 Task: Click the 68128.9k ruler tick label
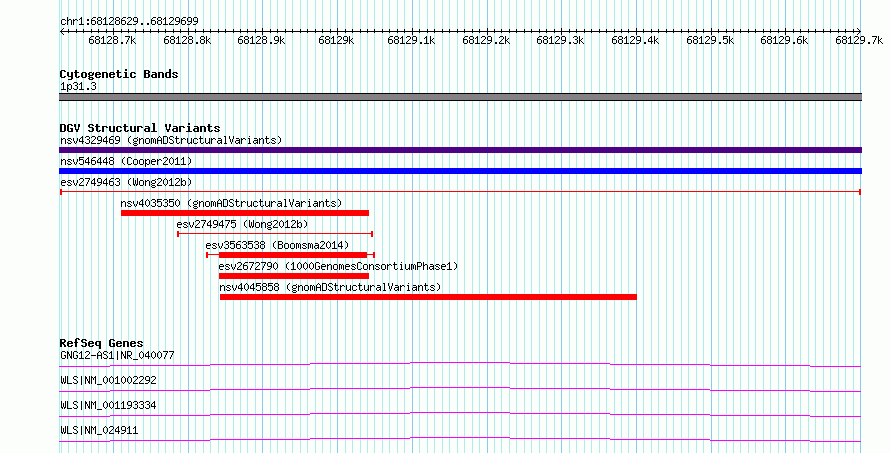(x=262, y=41)
